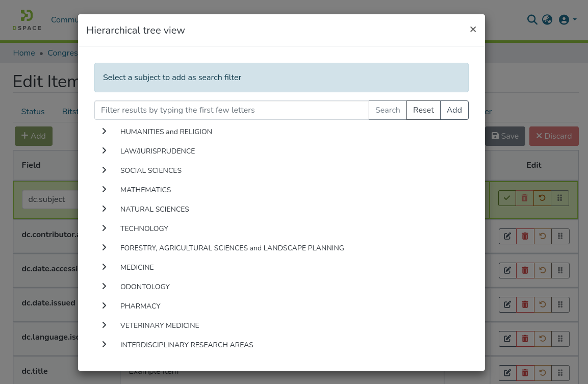Expand the VETERINARY MEDICINE chevron
Viewport: 588px width, 384px height.
[x=104, y=325]
